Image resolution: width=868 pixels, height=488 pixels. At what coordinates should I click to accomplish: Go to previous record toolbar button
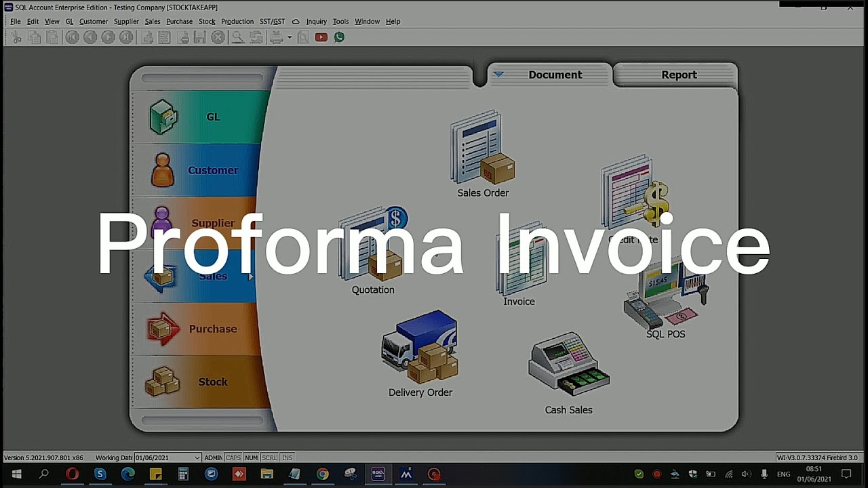(x=90, y=37)
